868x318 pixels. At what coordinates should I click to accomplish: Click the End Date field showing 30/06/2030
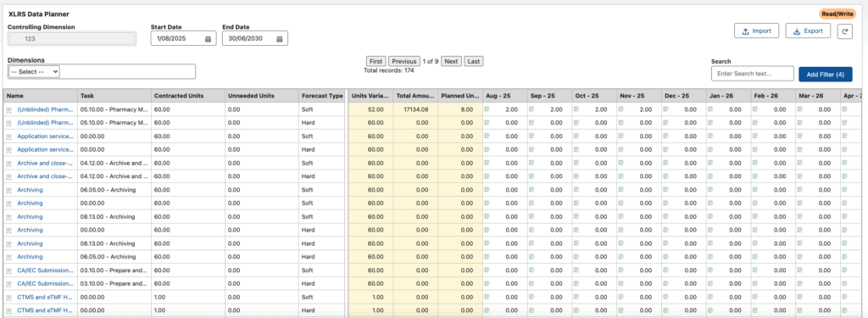[255, 39]
